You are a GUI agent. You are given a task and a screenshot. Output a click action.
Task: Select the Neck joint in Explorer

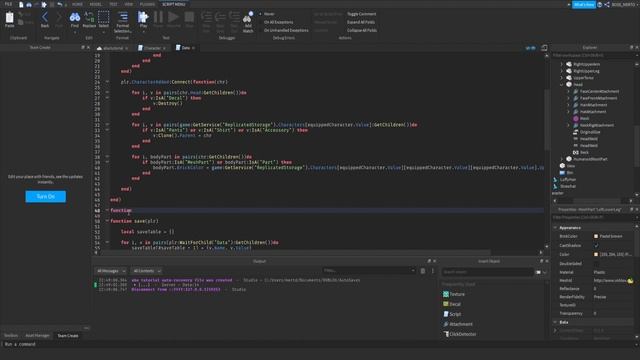584,152
